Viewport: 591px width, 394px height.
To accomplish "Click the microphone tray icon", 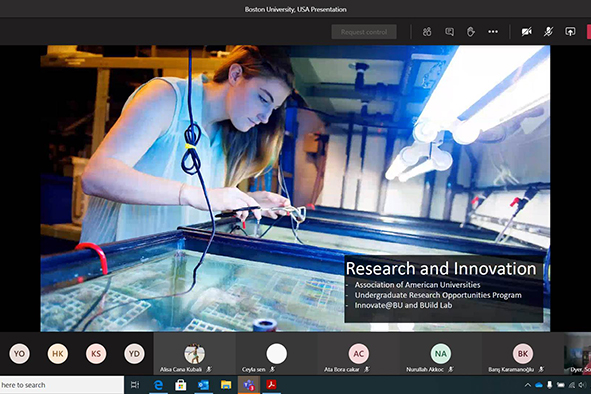I will coord(550,385).
